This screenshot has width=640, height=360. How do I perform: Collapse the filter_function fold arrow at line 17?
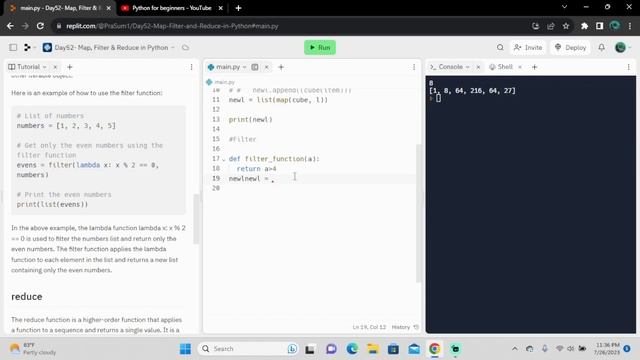[223, 159]
